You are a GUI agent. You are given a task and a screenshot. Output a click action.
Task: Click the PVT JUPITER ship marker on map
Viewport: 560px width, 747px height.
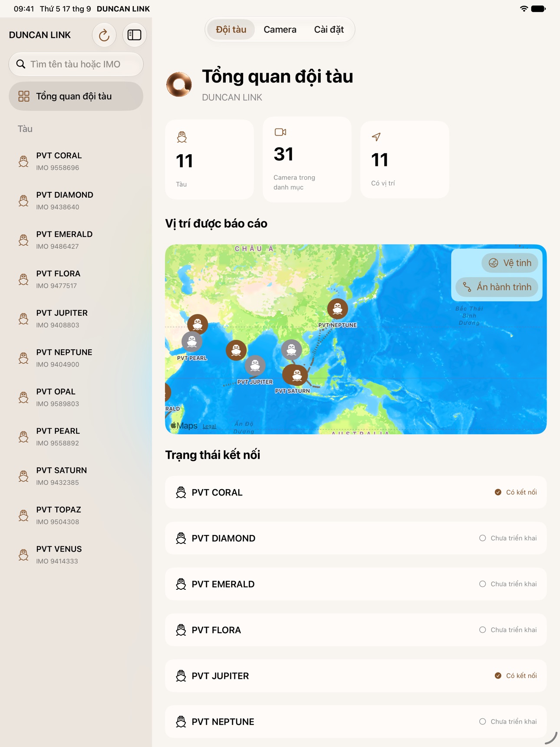pos(255,366)
